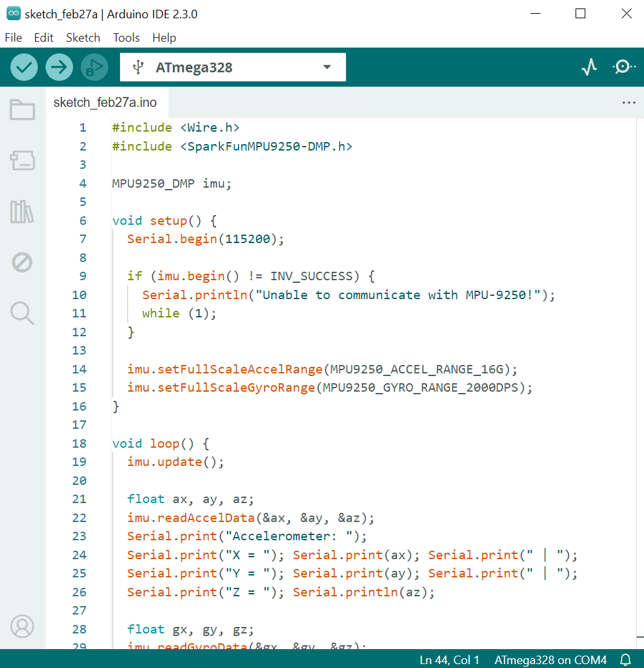This screenshot has width=644, height=668.
Task: Click Serial.println(az); on line 26
Action: tap(364, 592)
